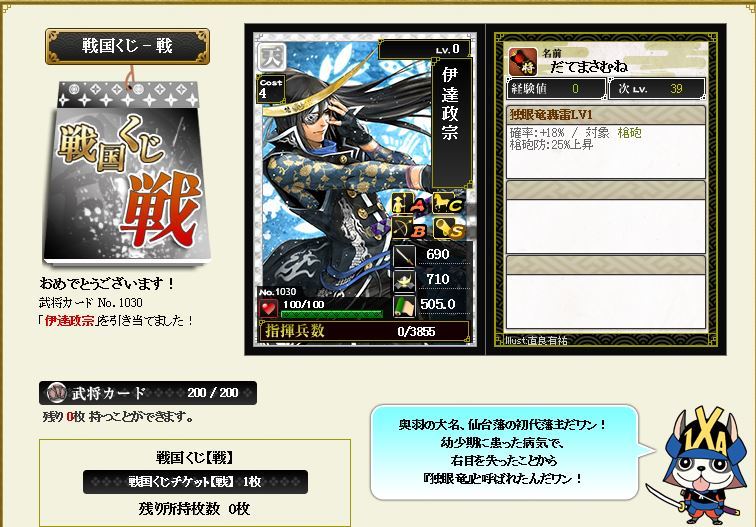Viewport: 756px width, 527px height.
Task: Click the empty second skill slot
Action: pos(606,217)
